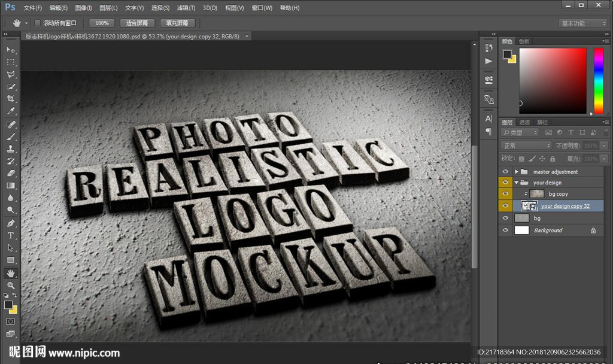Switch to the 通道 (Channels) tab
The image size is (613, 364).
click(x=524, y=122)
